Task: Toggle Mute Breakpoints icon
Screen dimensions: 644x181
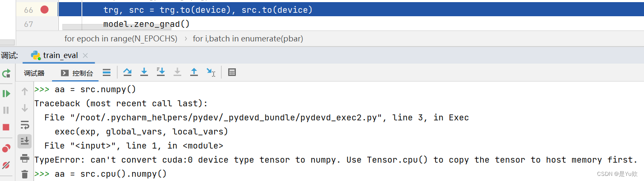Action: (x=6, y=165)
